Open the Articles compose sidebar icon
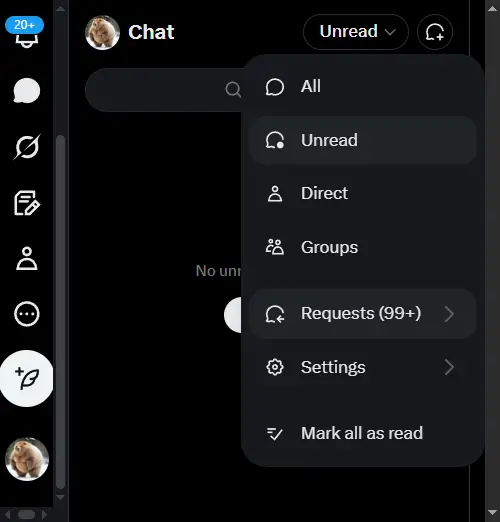The image size is (500, 522). coord(27,203)
